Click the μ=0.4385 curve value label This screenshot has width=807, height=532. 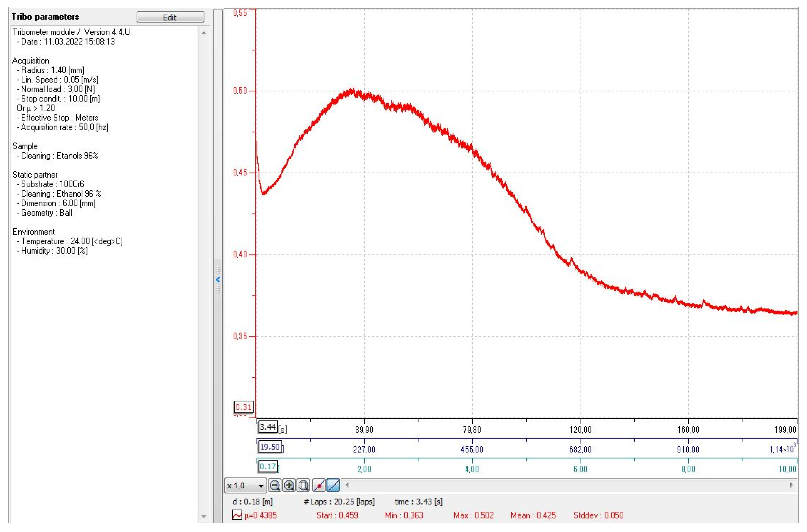point(260,515)
